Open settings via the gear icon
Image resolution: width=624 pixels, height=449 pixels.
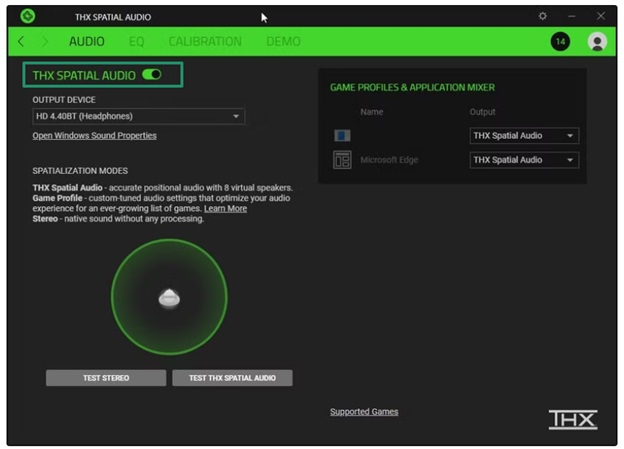(x=542, y=16)
